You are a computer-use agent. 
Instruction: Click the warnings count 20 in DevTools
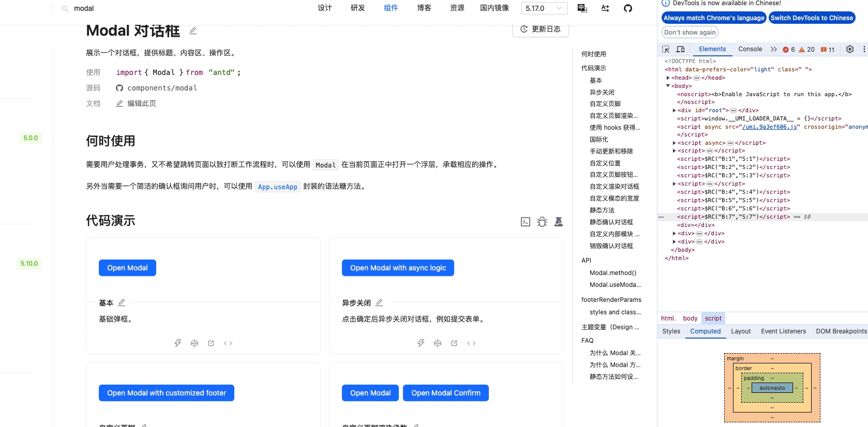[x=807, y=50]
